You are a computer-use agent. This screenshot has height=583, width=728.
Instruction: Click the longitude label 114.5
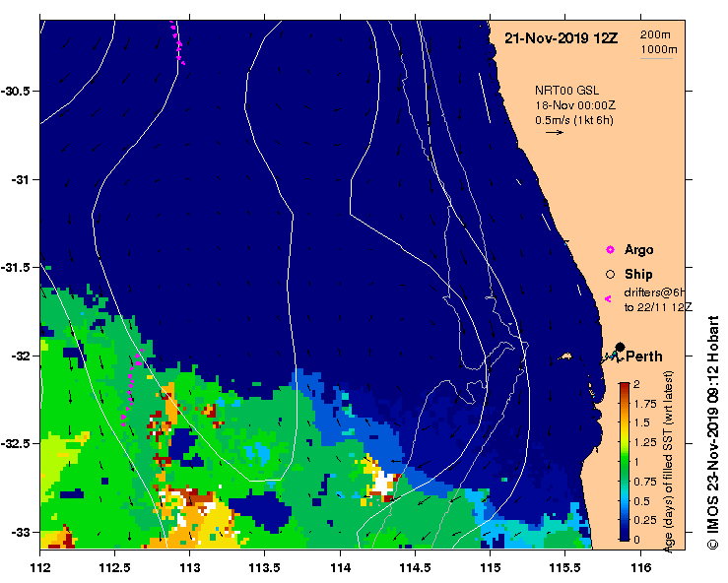[x=415, y=567]
